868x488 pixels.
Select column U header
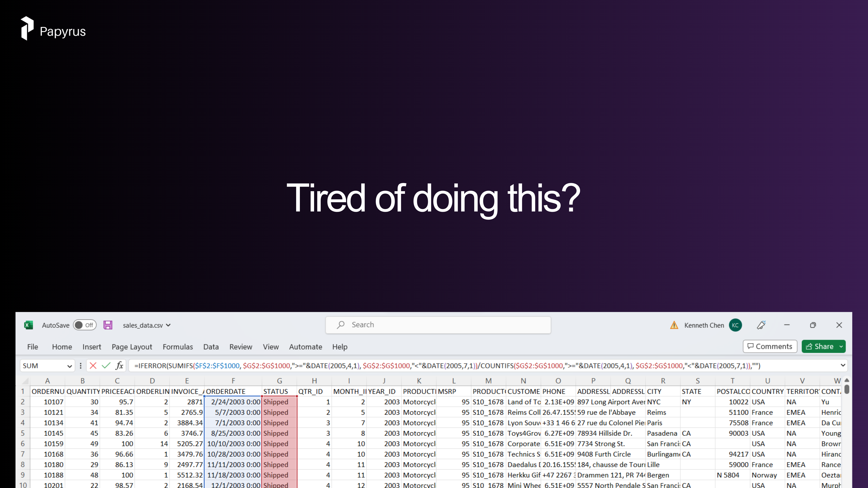(768, 381)
